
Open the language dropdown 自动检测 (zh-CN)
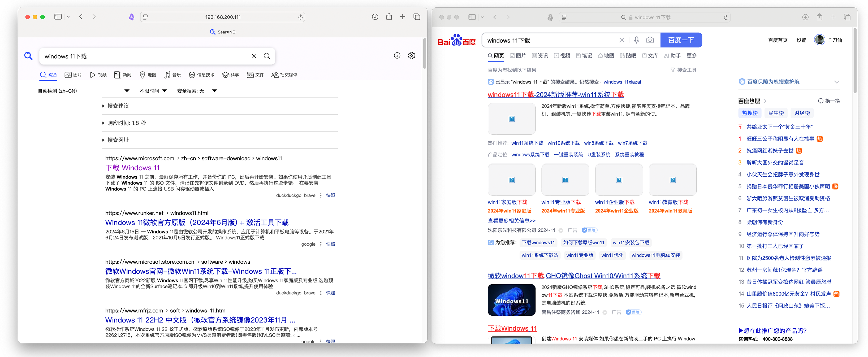[83, 91]
